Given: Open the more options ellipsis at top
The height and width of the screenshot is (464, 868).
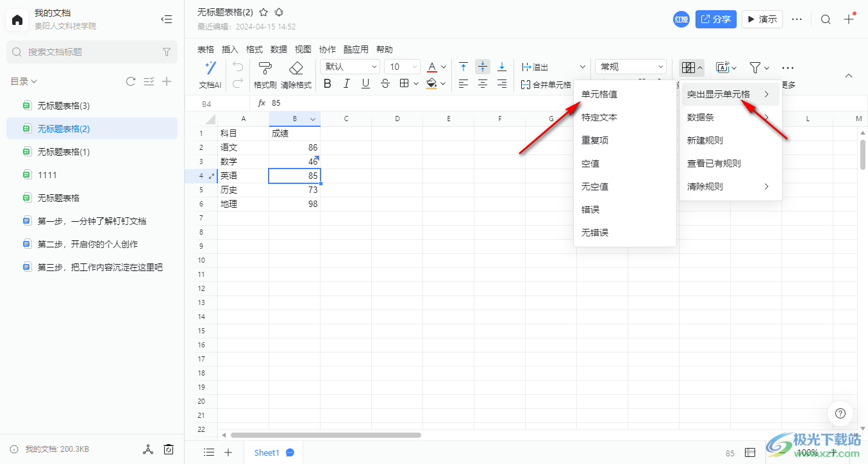Looking at the screenshot, I should (x=797, y=19).
